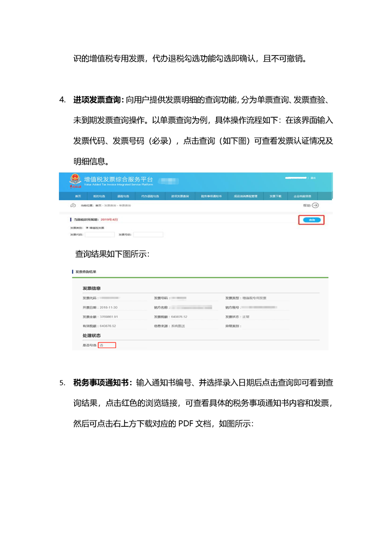Click the 有效税额 value 640876.52
Screen dimensions: 392x555
pos(108,326)
